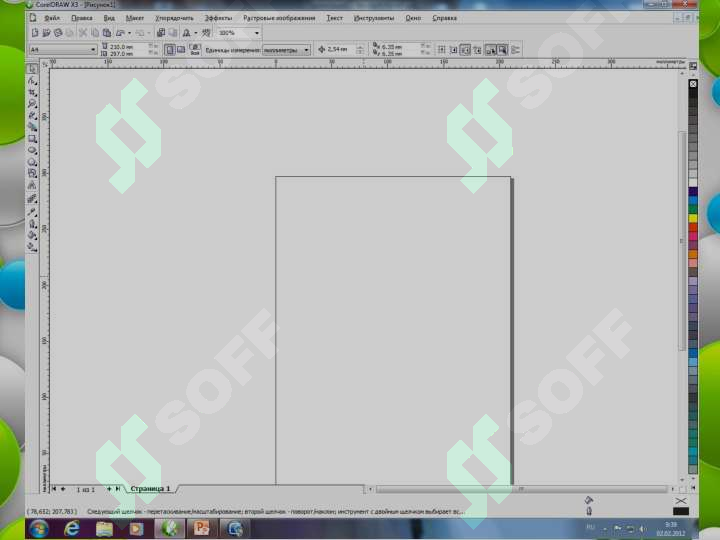Toggle Snap to Grid
Screen dimensions: 720x540
[441, 50]
